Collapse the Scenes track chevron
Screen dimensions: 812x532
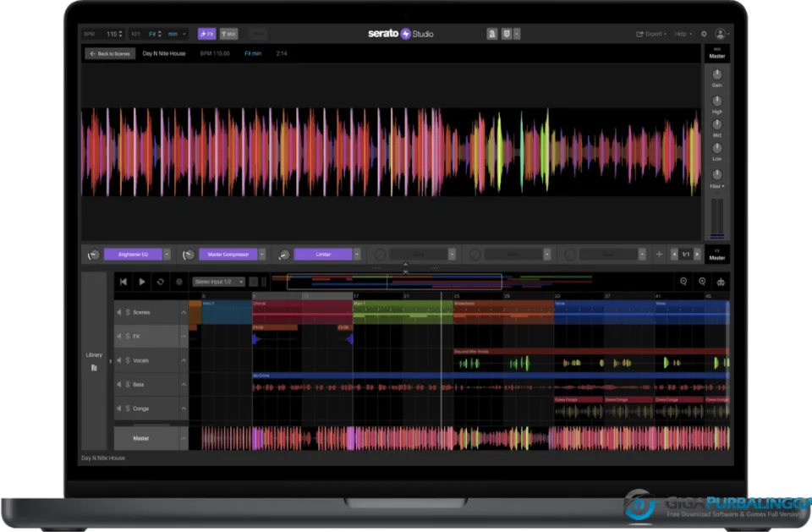tap(184, 312)
